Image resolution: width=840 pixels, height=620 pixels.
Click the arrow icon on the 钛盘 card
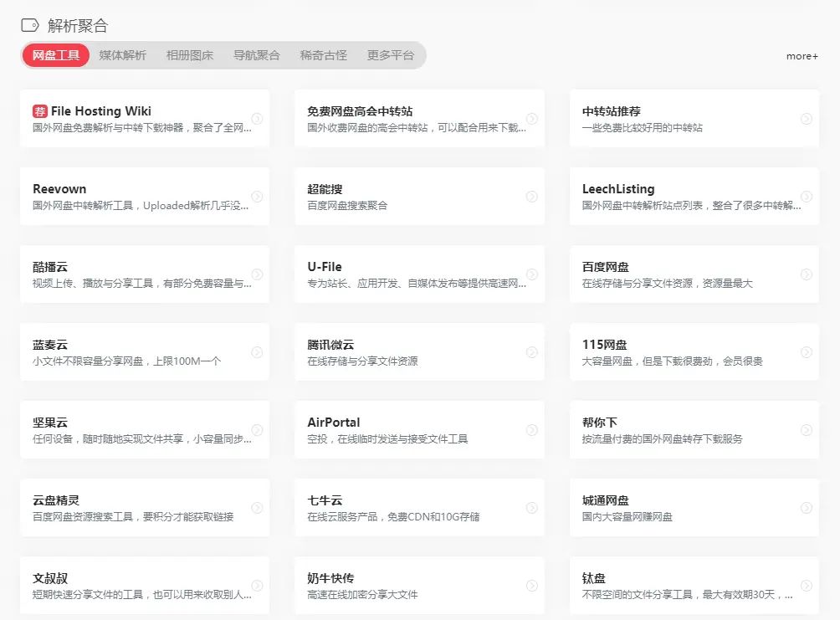tap(806, 585)
